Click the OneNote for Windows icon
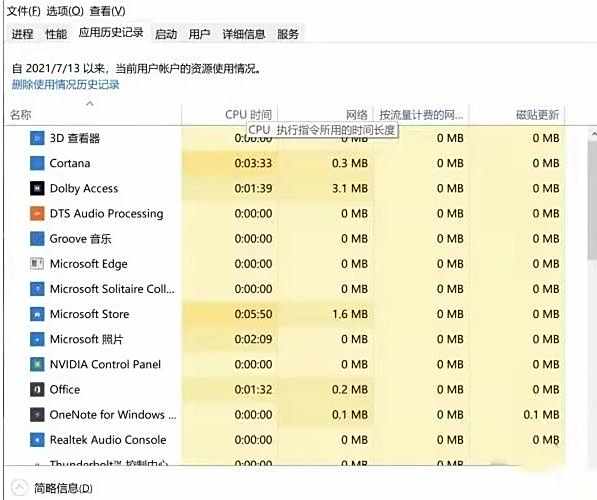Viewport: 597px width, 500px height. (37, 415)
